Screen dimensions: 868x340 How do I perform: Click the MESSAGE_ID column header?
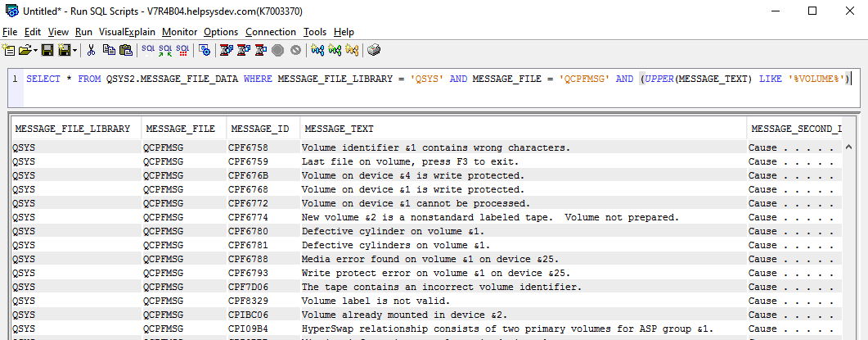click(263, 129)
